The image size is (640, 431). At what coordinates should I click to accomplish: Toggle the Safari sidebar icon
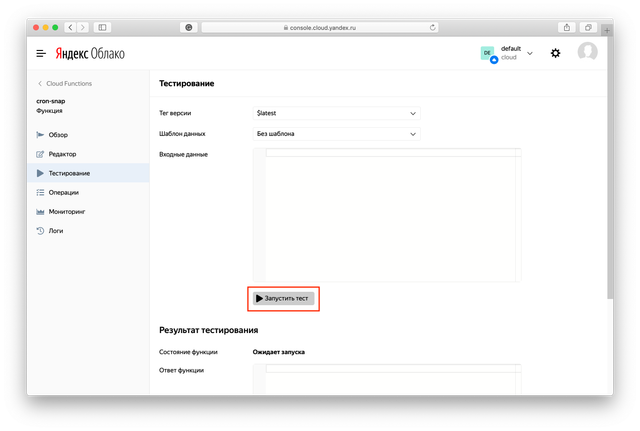(x=102, y=27)
